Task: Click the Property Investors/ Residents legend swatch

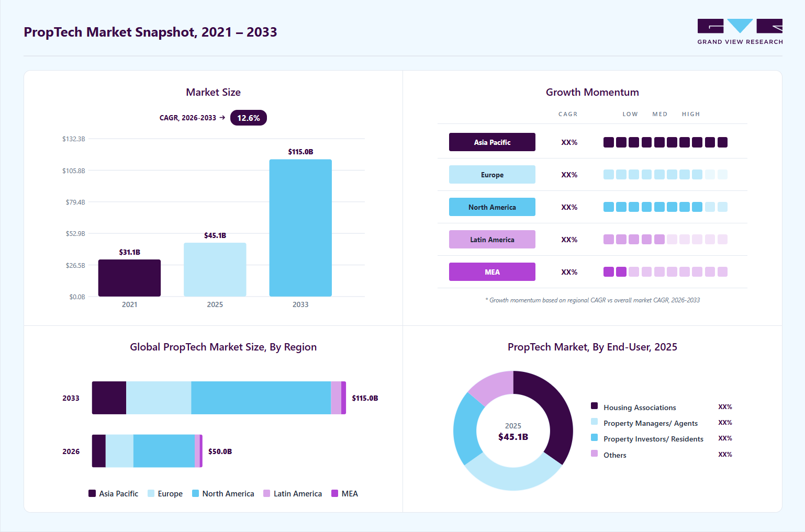Action: click(x=594, y=437)
